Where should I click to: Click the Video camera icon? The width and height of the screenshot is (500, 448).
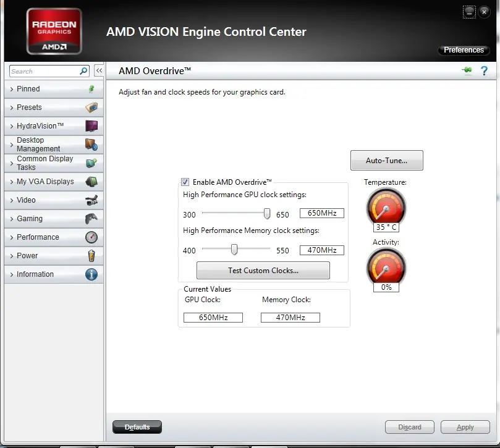tap(91, 200)
